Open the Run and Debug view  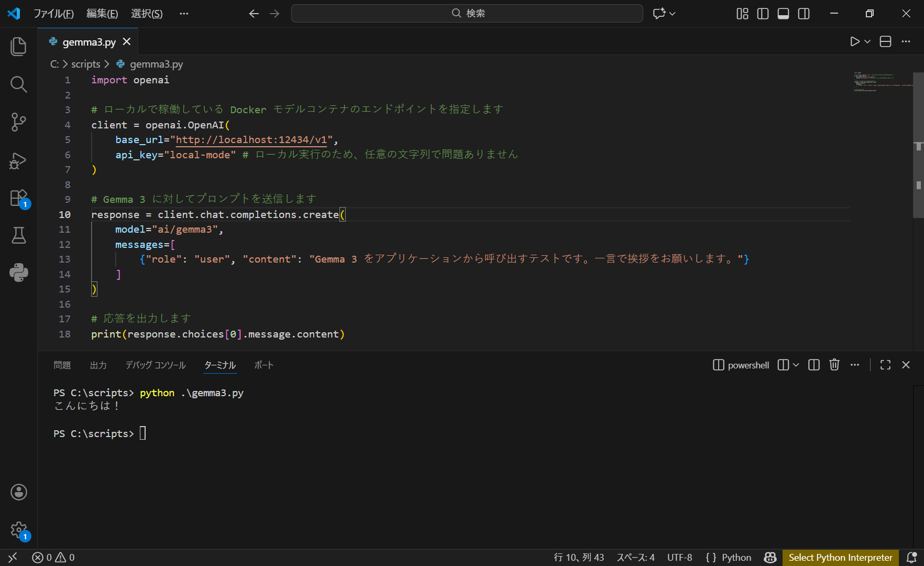click(x=18, y=160)
